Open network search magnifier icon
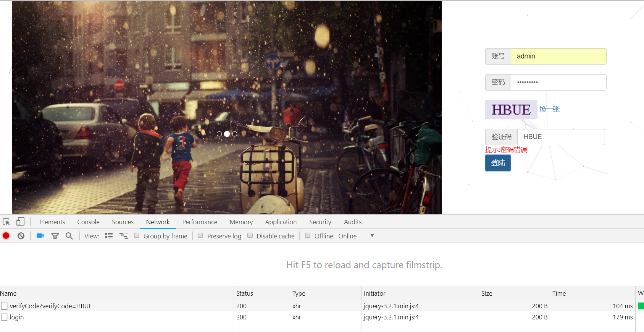Image resolution: width=644 pixels, height=332 pixels. pos(69,236)
